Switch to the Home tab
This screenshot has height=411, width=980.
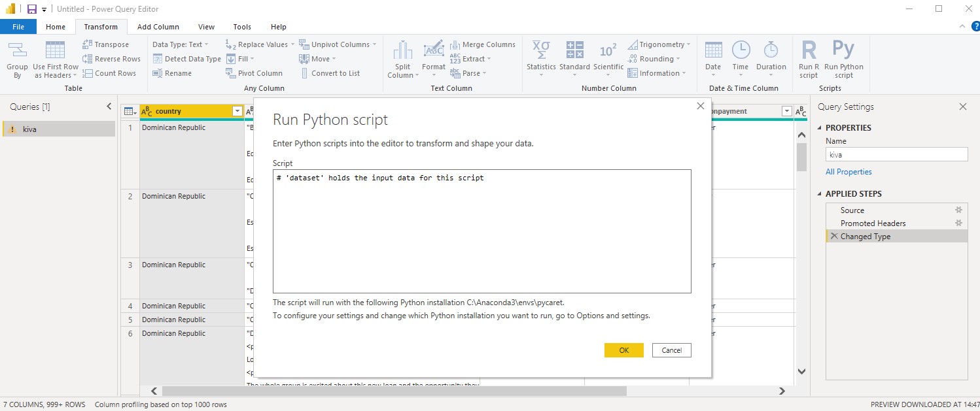click(56, 27)
